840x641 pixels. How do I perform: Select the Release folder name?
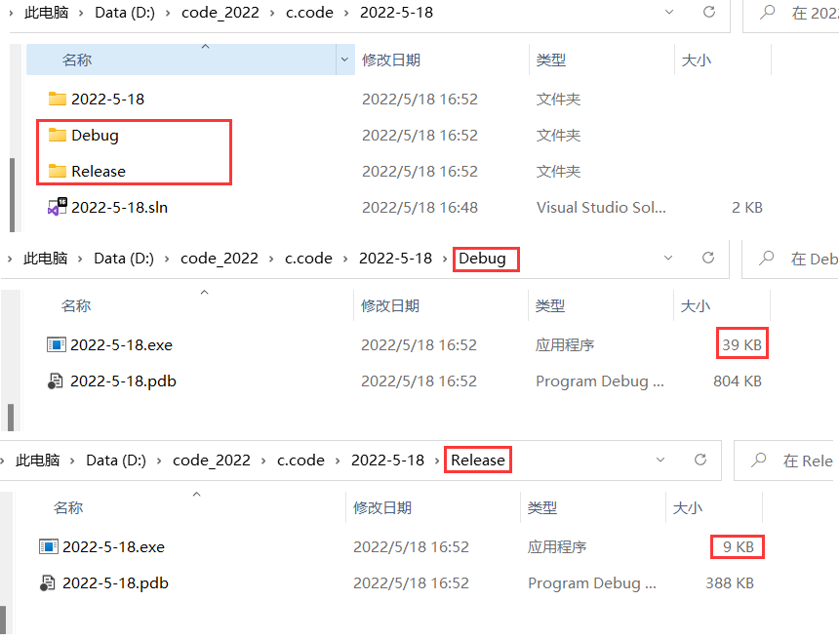click(99, 172)
